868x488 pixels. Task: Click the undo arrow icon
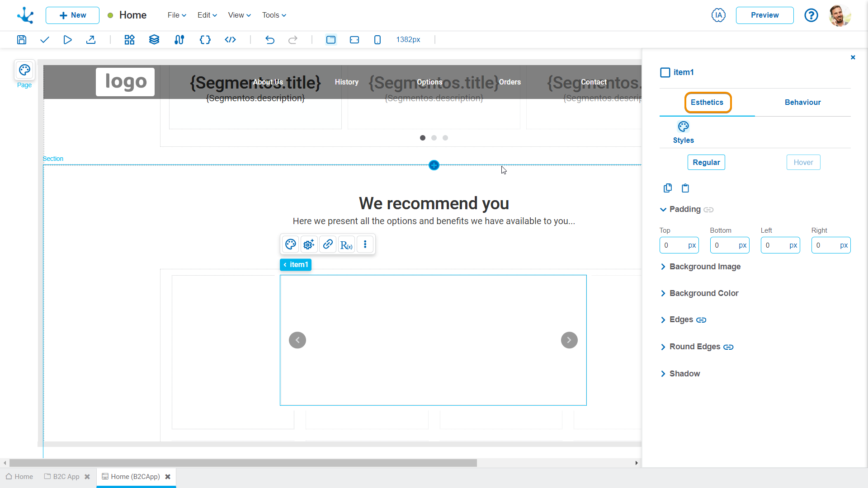tap(269, 39)
